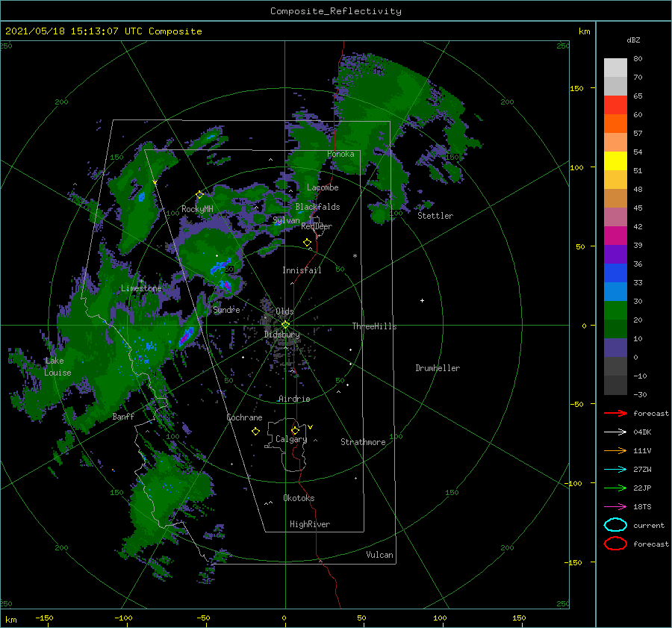The image size is (672, 628).
Task: Click the Calgary city label
Action: [x=291, y=439]
